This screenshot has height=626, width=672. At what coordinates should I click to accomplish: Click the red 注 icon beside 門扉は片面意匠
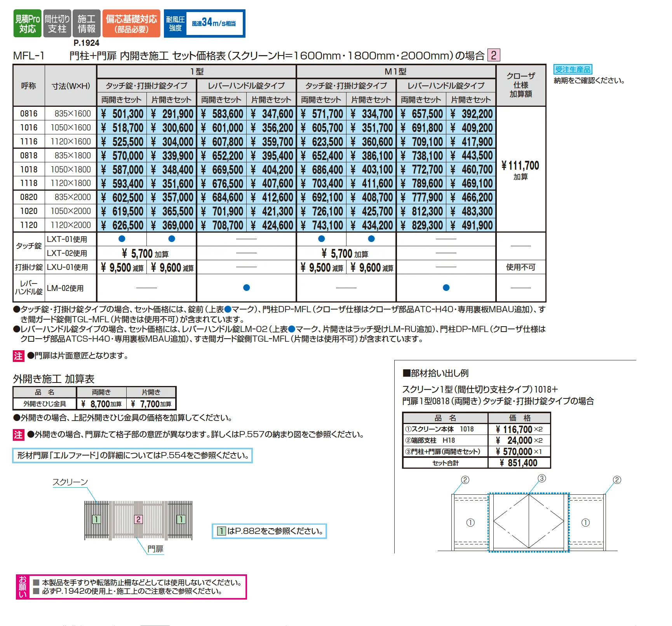pyautogui.click(x=19, y=356)
